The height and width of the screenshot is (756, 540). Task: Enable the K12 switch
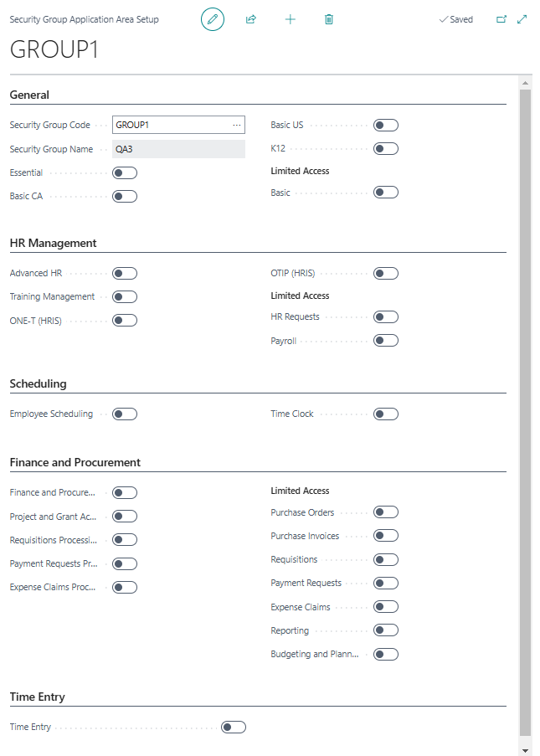coord(386,148)
